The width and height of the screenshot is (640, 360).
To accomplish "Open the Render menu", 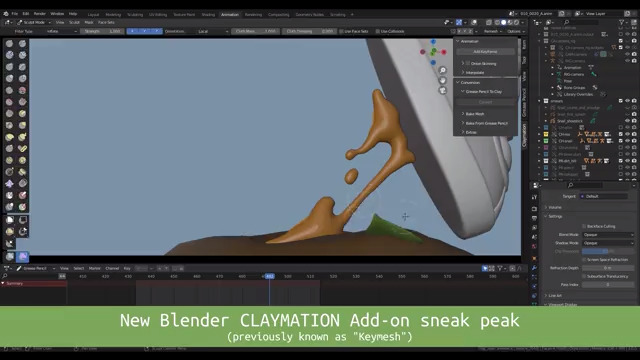I will 40,13.
